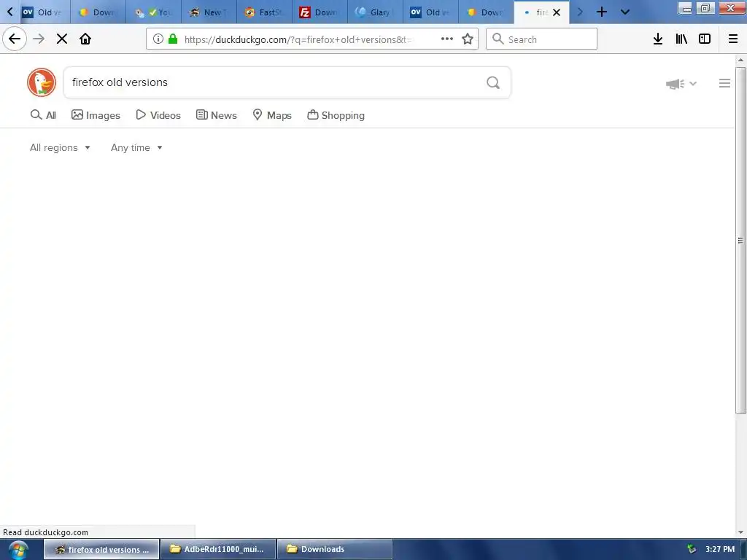Expand dropdown arrow beside megaphone

point(693,84)
